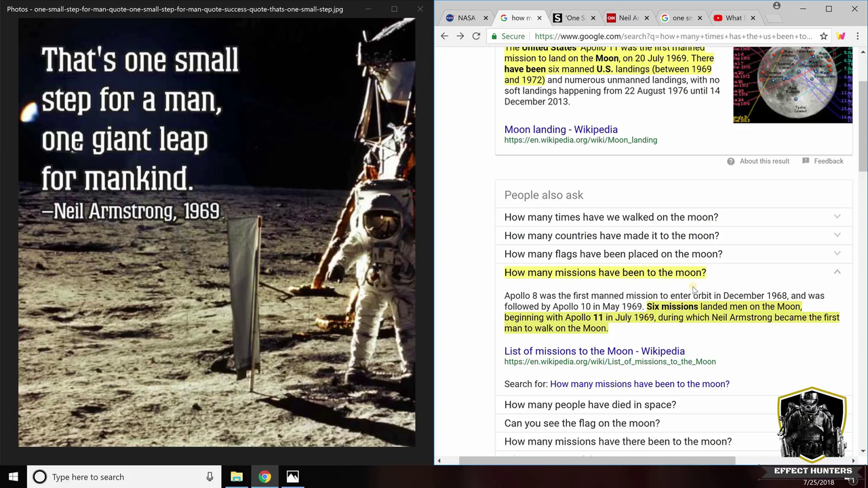The image size is (868, 488).
Task: Click the Chrome address bar URL
Action: click(671, 36)
